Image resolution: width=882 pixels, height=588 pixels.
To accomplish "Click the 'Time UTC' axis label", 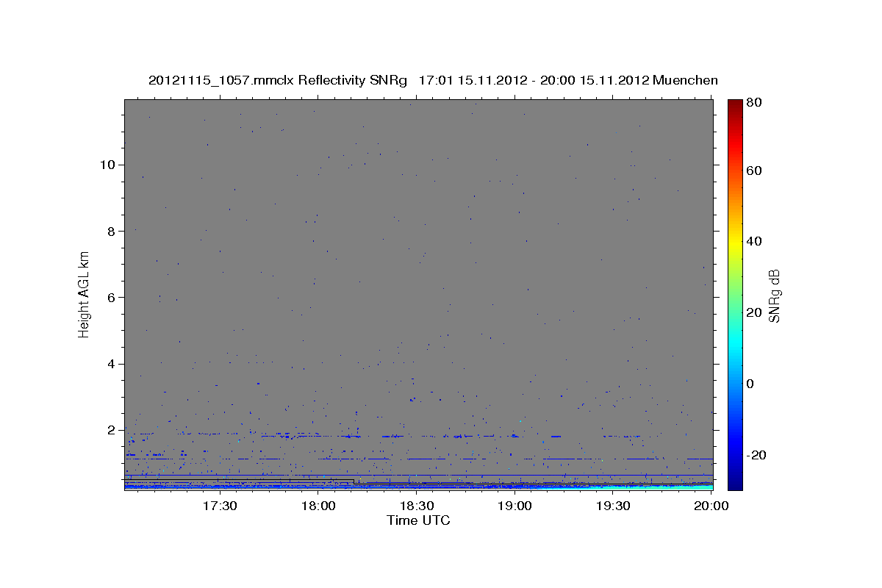I will coord(418,520).
